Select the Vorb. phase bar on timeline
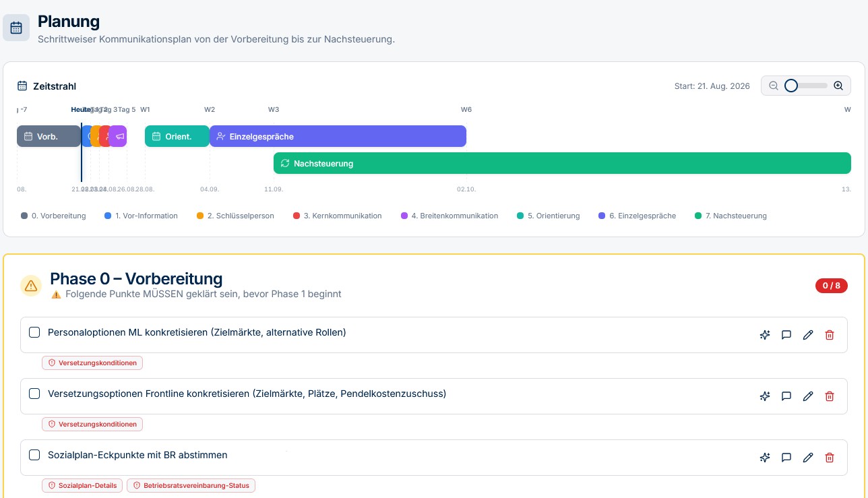Image resolution: width=868 pixels, height=498 pixels. coord(49,136)
